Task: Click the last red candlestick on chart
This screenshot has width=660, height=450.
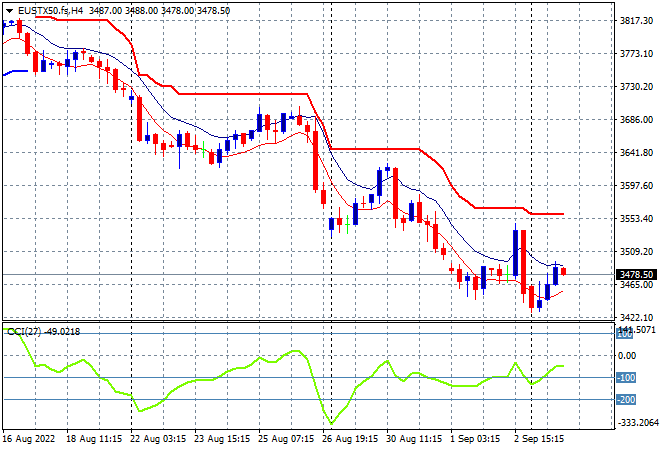Action: pyautogui.click(x=564, y=271)
